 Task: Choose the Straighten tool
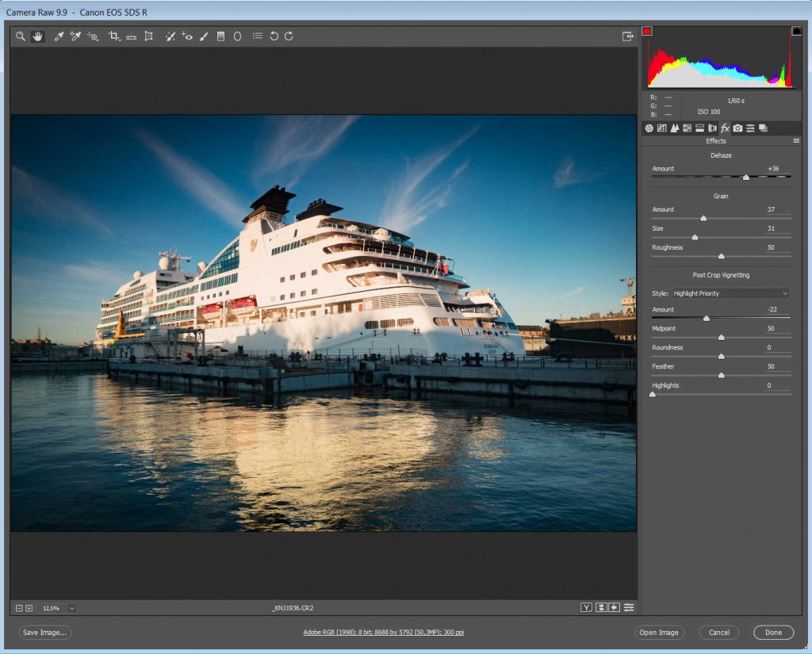tap(131, 36)
